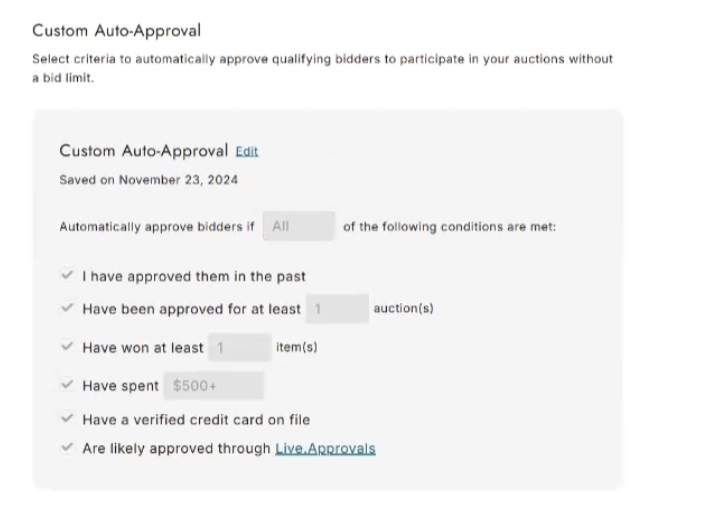Toggle the 'Have spent' checkbox
This screenshot has width=706, height=530.
pos(67,385)
